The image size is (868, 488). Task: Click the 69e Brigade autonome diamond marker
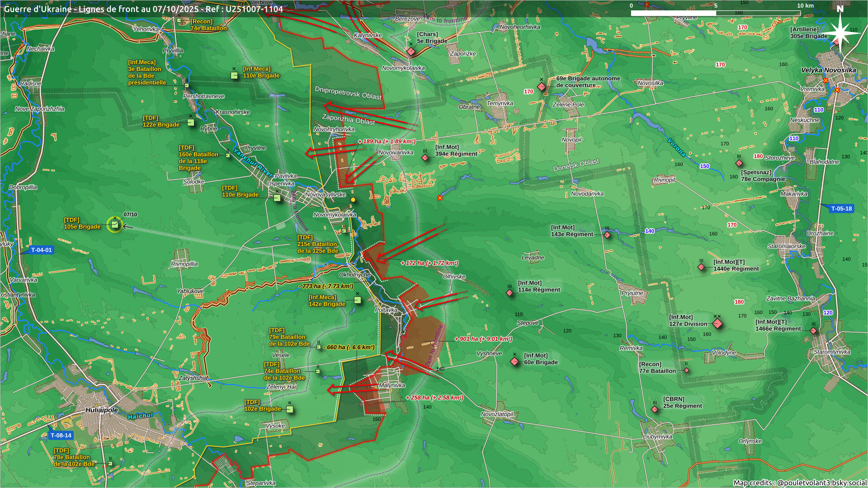click(542, 86)
